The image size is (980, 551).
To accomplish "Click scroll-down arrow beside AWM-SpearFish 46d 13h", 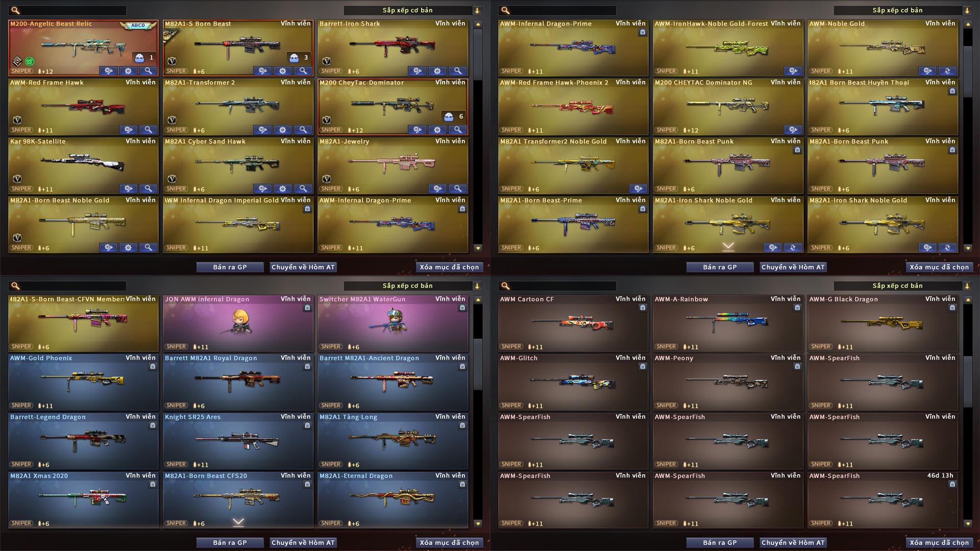I will pos(968,523).
